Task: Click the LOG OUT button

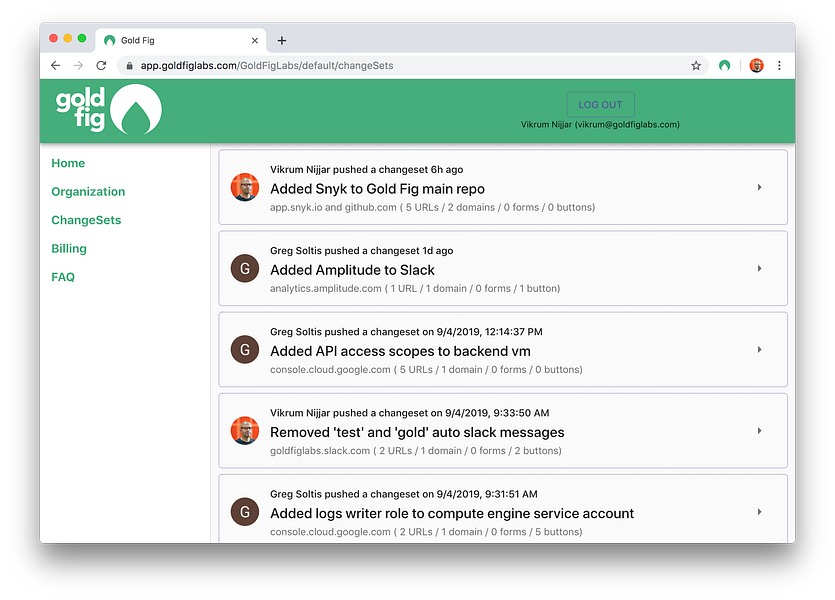Action: [600, 105]
